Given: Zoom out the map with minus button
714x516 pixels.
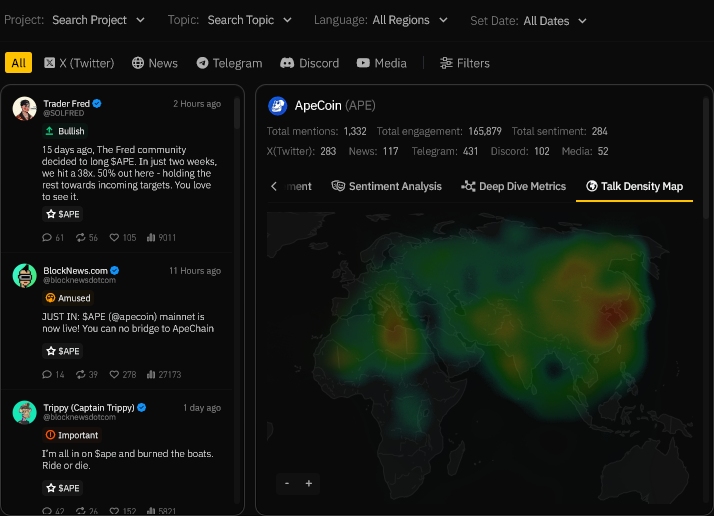Looking at the screenshot, I should pyautogui.click(x=287, y=483).
